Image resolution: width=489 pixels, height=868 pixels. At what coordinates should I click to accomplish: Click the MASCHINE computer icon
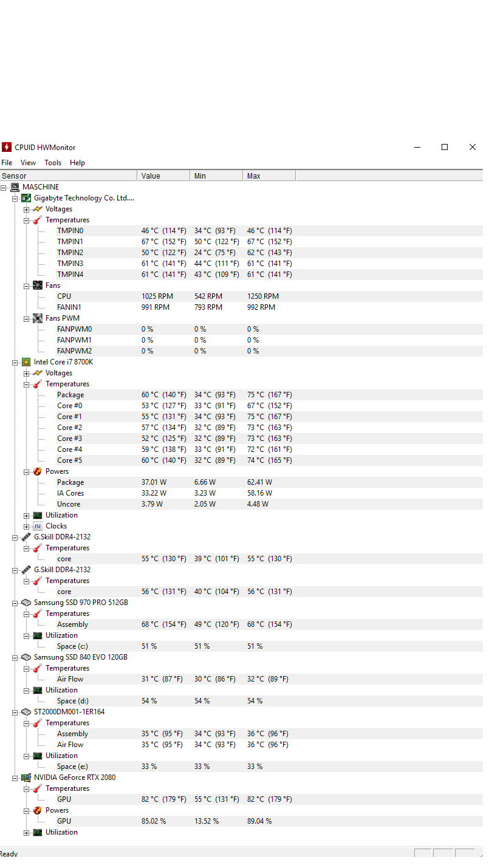(x=15, y=187)
